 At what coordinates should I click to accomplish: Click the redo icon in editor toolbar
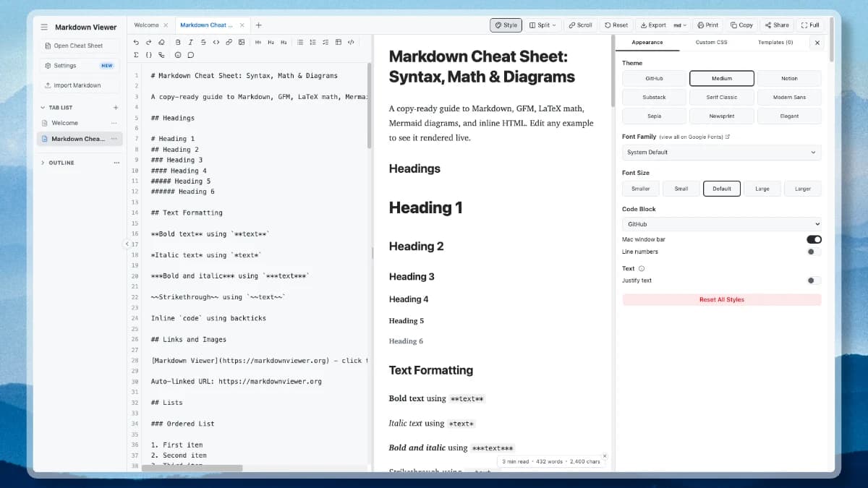[149, 42]
